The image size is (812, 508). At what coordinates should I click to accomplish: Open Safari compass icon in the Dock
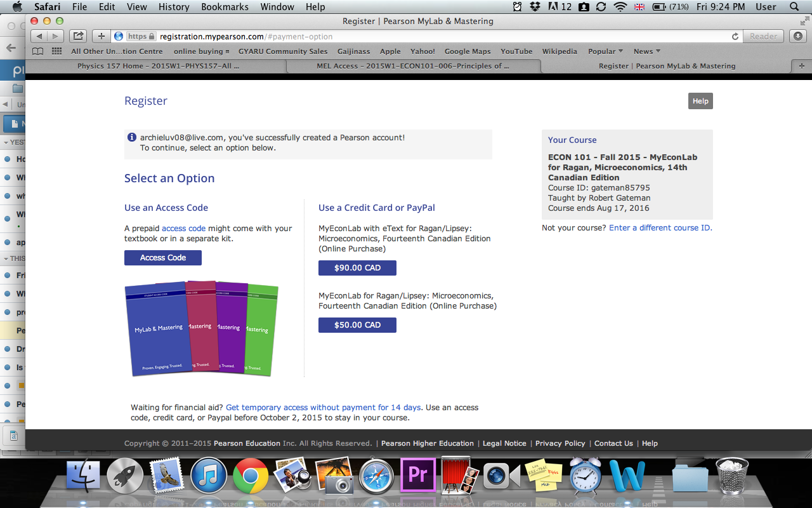[x=377, y=477]
